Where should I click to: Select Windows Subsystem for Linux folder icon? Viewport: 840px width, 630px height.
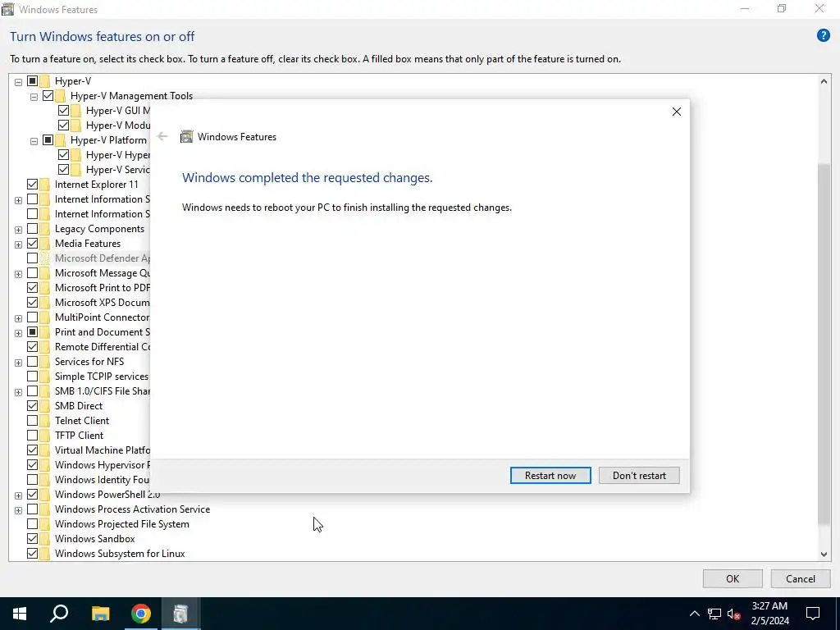[x=45, y=554]
